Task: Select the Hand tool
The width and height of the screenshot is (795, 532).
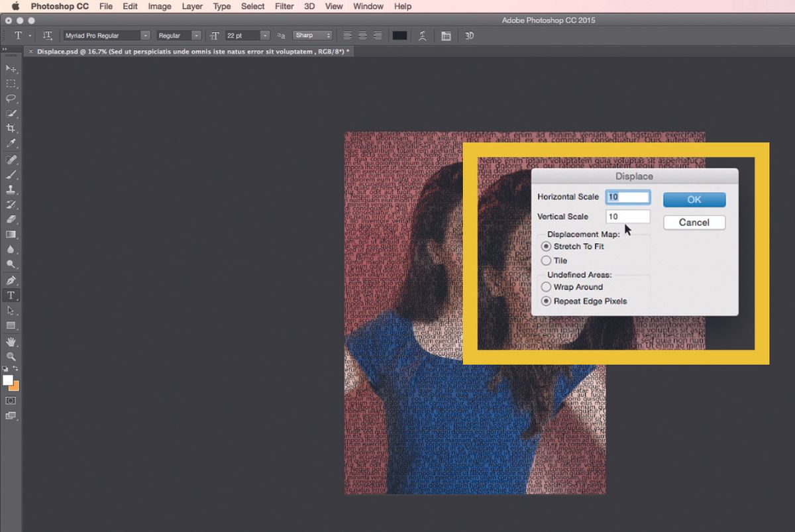Action: point(11,342)
